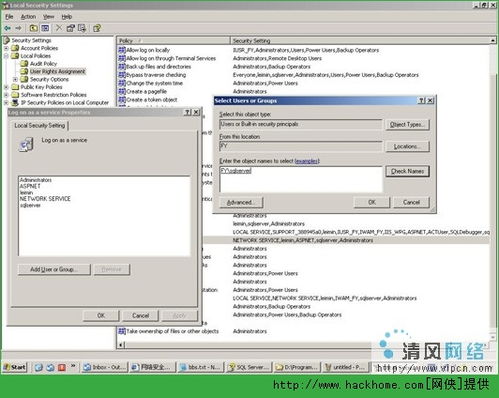The width and height of the screenshot is (499, 398).
Task: Click the Object Types button
Action: (407, 124)
